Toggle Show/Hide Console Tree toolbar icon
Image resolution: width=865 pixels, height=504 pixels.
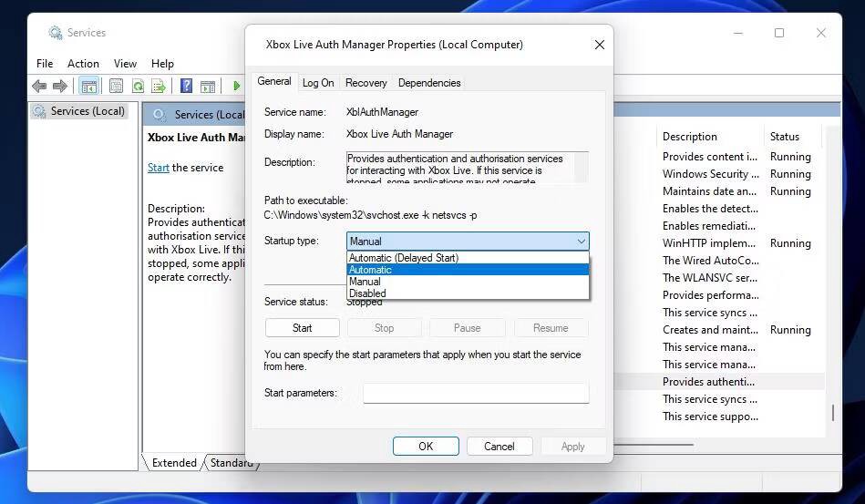(x=88, y=86)
